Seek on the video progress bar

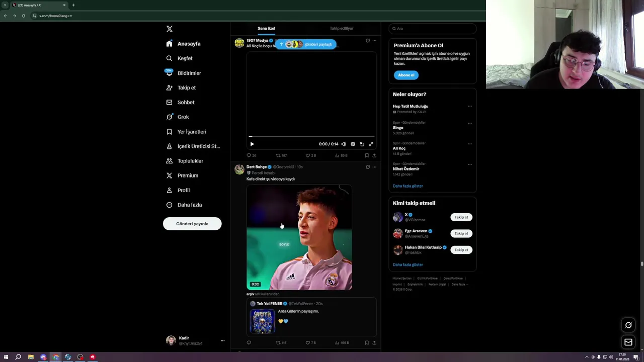311,136
